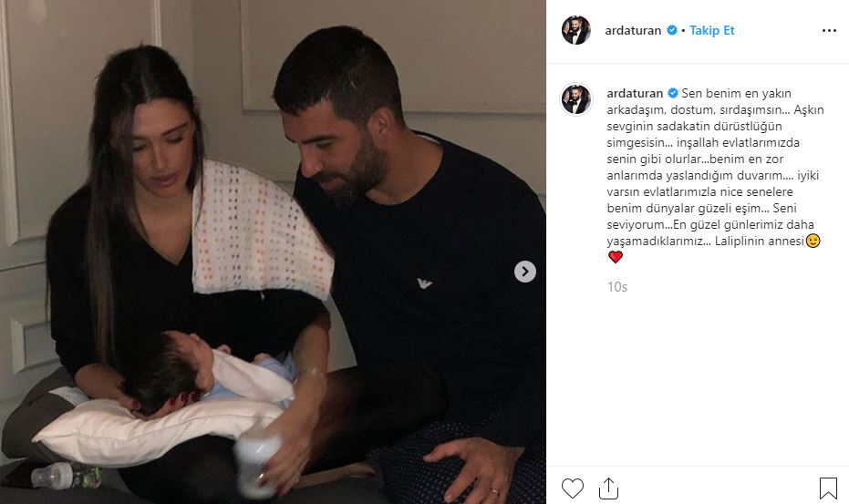The image size is (849, 504).
Task: Click the header profile avatar
Action: (x=576, y=30)
